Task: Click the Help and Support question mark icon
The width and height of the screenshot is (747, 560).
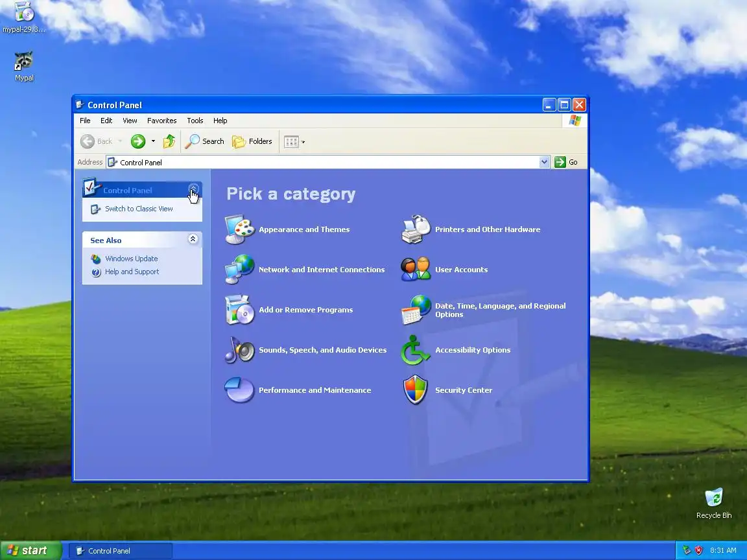Action: (x=96, y=272)
